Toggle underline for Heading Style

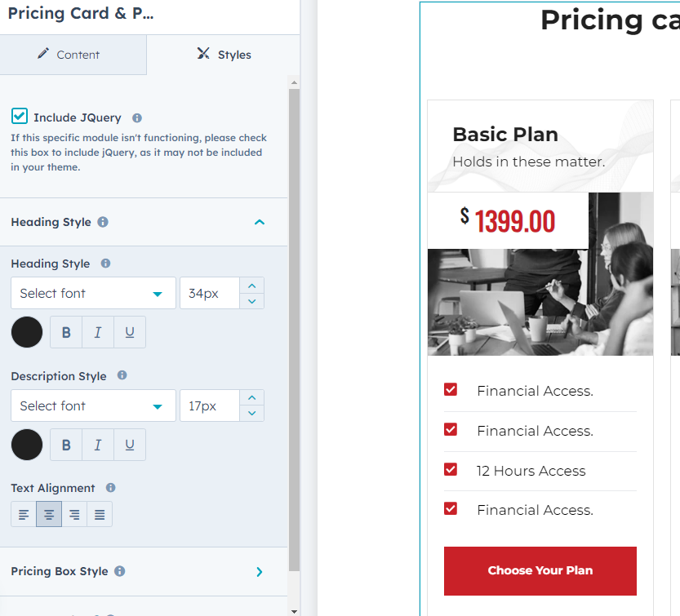click(130, 332)
